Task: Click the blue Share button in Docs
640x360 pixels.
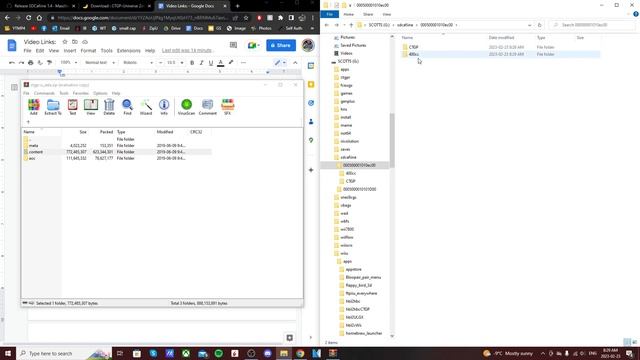Action: [281, 45]
